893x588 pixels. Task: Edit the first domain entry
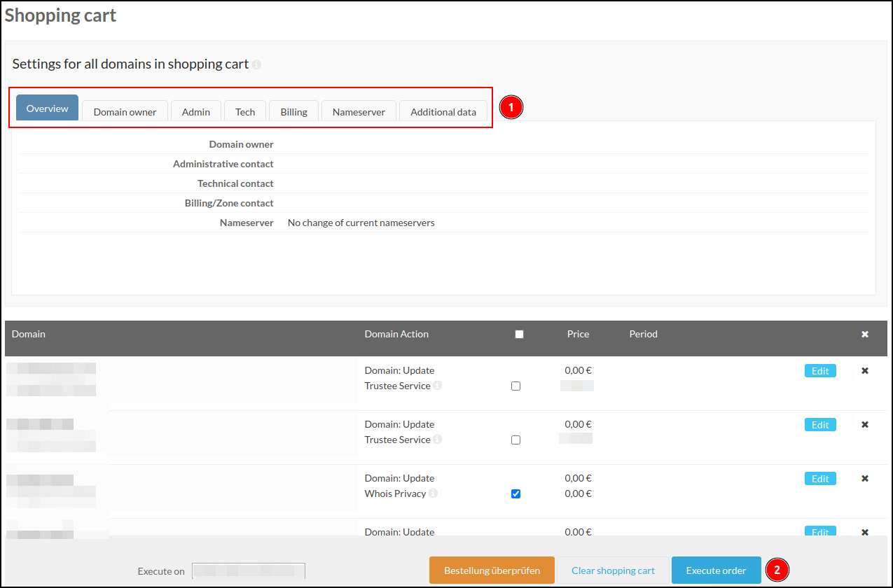[x=820, y=371]
